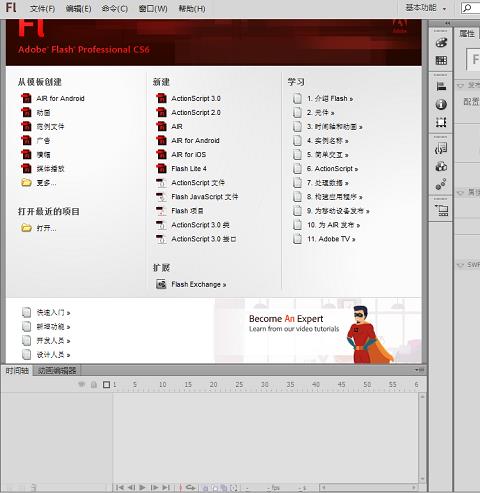The width and height of the screenshot is (480, 493).
Task: Open the Components panel icon
Action: click(441, 166)
